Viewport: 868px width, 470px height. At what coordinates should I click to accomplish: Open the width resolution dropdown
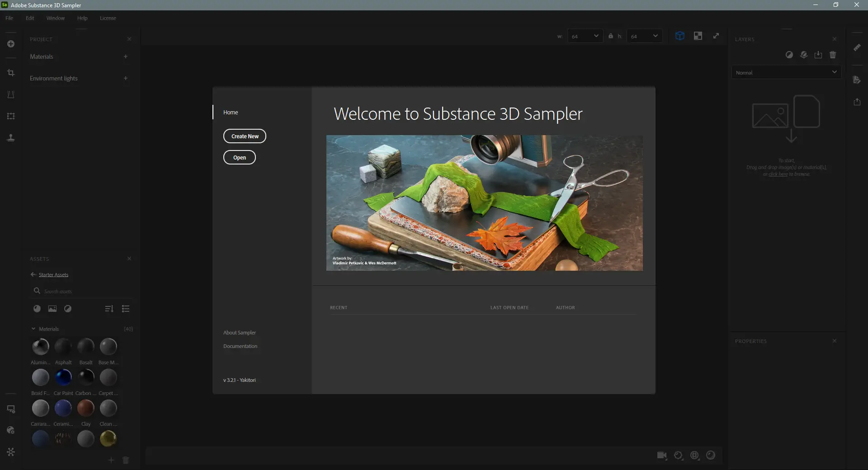pyautogui.click(x=585, y=36)
